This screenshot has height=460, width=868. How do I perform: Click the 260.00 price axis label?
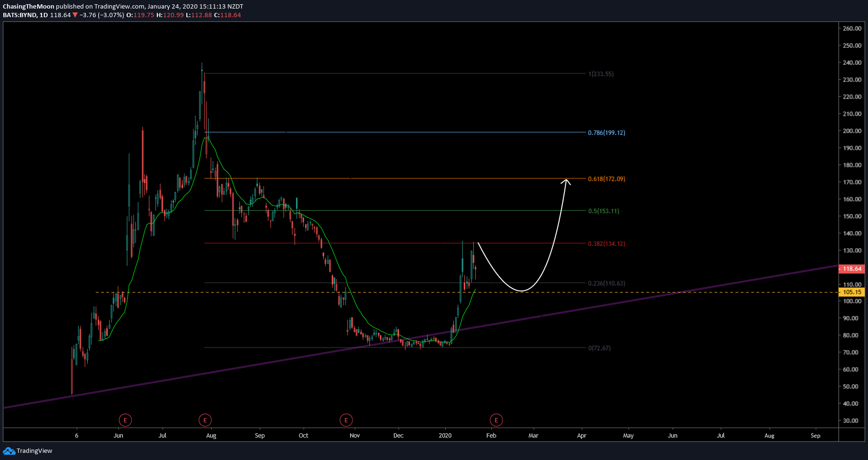pyautogui.click(x=852, y=29)
